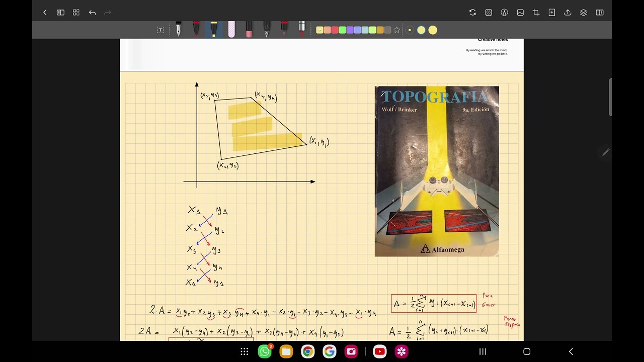Select the fountain pen tool
This screenshot has width=644, height=362.
pos(178,29)
